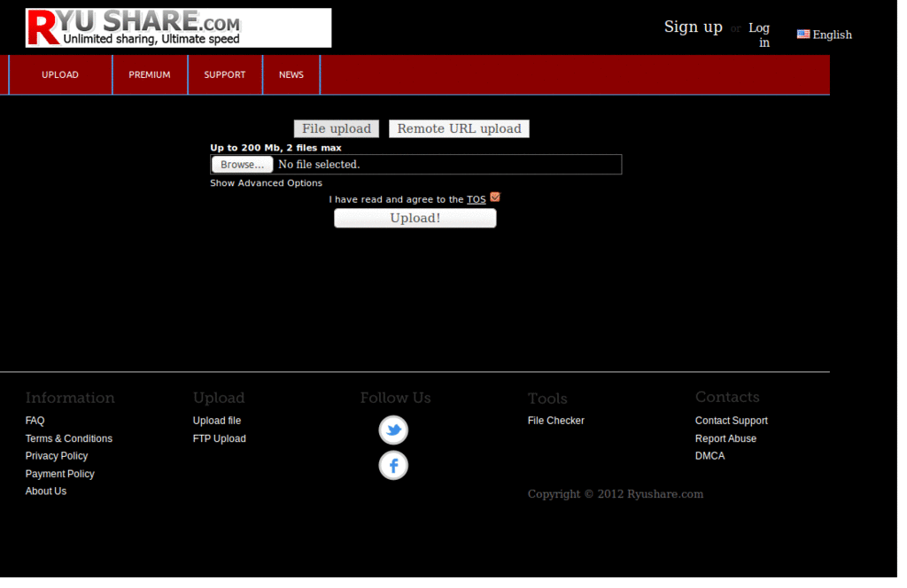Open the SUPPORT menu item
The image size is (907, 588).
225,75
